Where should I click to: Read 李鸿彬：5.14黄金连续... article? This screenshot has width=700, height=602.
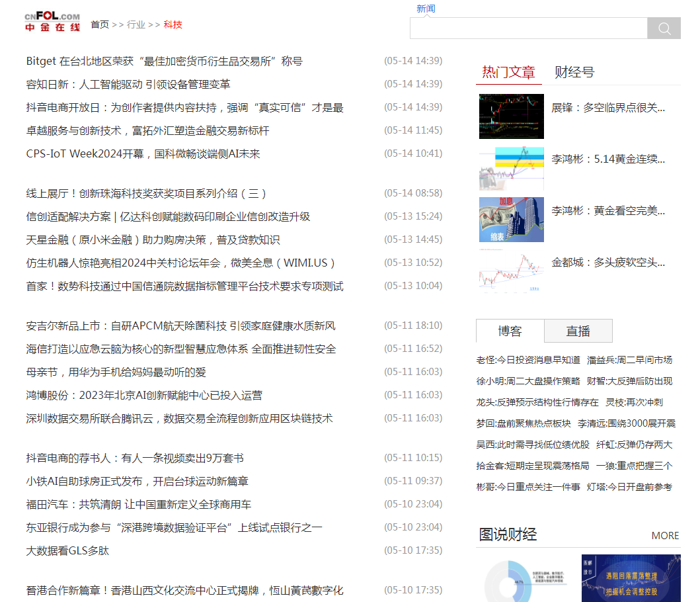tap(608, 159)
